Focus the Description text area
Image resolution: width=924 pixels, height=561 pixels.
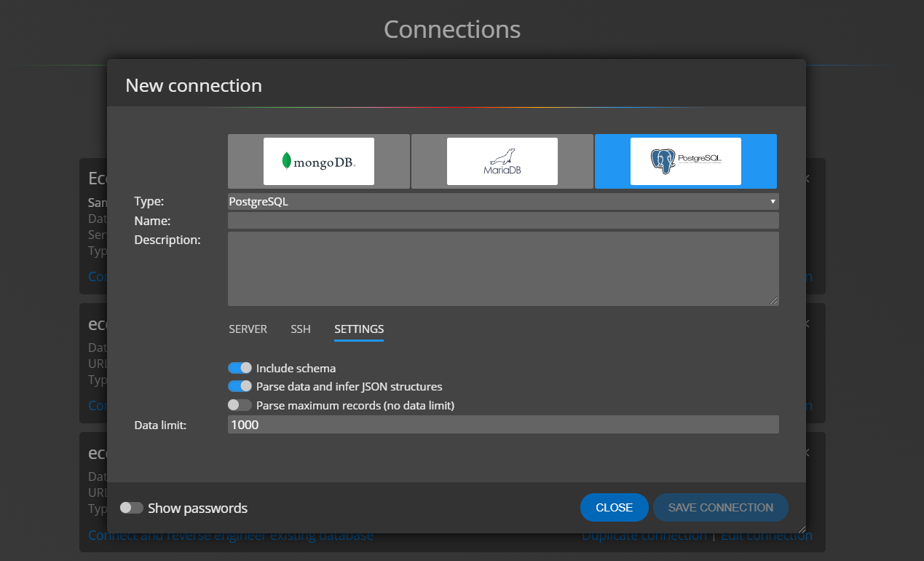[503, 269]
